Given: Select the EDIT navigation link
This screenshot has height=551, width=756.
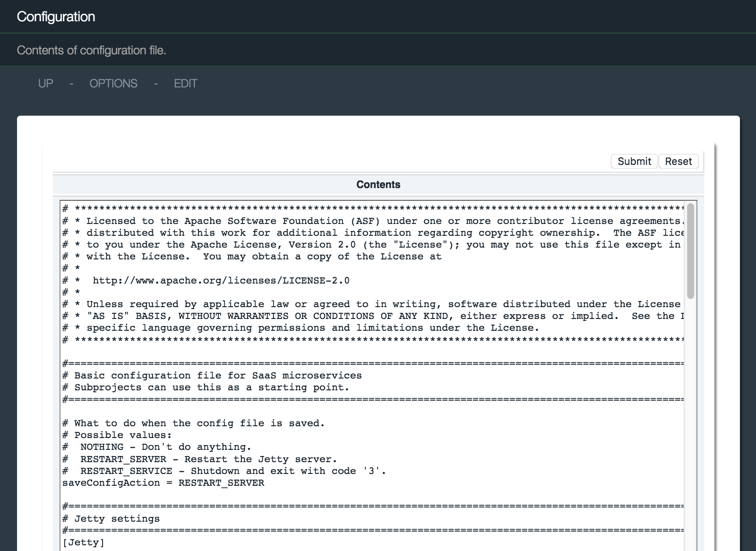Looking at the screenshot, I should (x=185, y=84).
